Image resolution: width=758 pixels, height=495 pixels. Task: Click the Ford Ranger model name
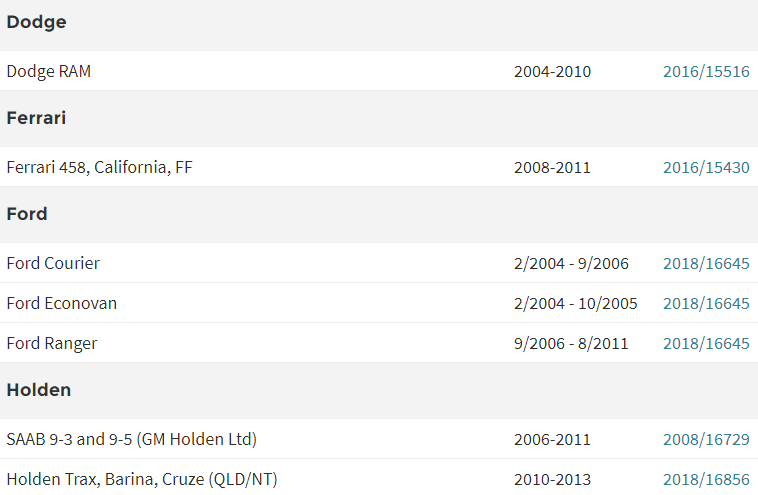(52, 344)
